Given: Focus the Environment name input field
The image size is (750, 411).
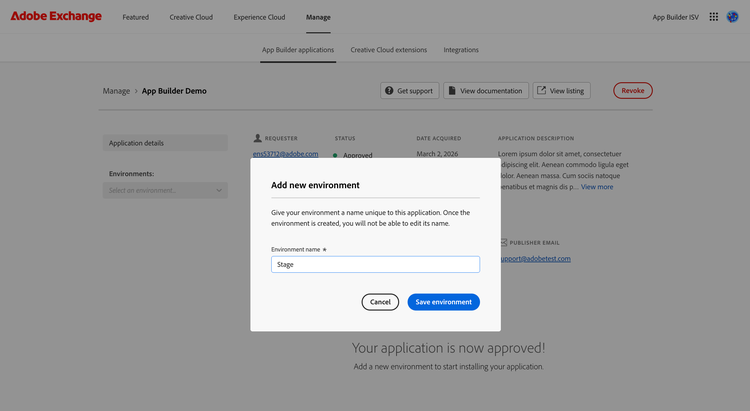Looking at the screenshot, I should tap(375, 265).
